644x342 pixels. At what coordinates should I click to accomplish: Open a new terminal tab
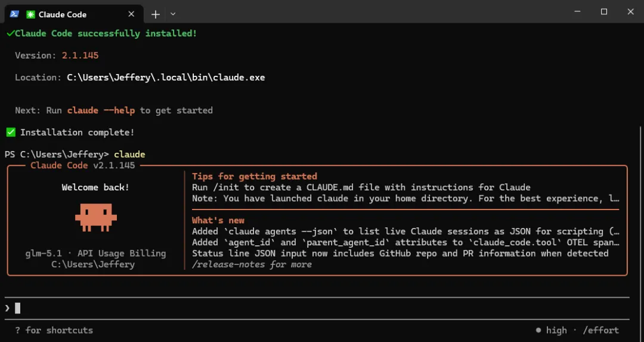click(x=155, y=14)
